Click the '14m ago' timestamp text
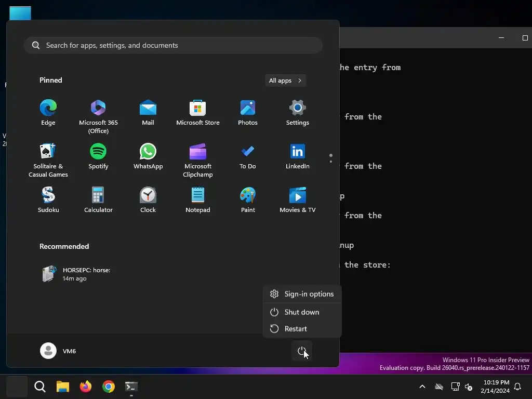This screenshot has height=399, width=532. tap(75, 278)
